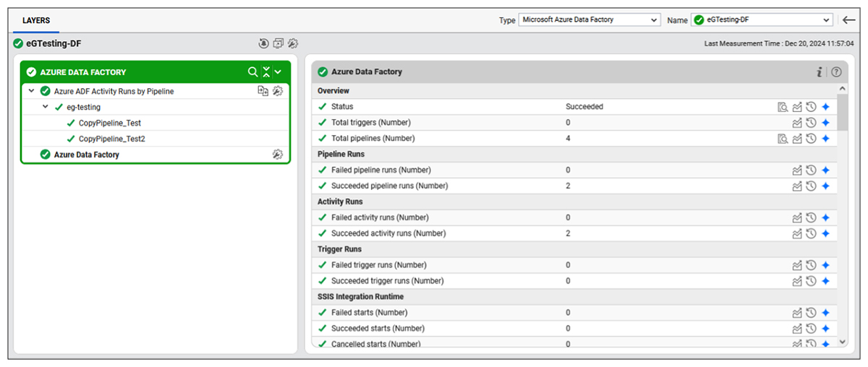This screenshot has height=367, width=868.
Task: Open the Type dropdown
Action: pos(589,20)
